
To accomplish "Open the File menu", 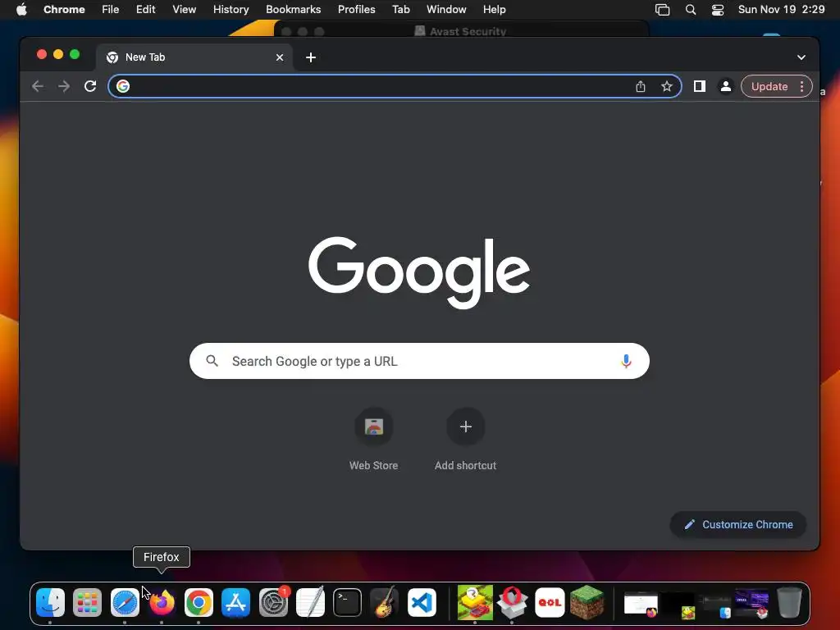I will coord(111,9).
